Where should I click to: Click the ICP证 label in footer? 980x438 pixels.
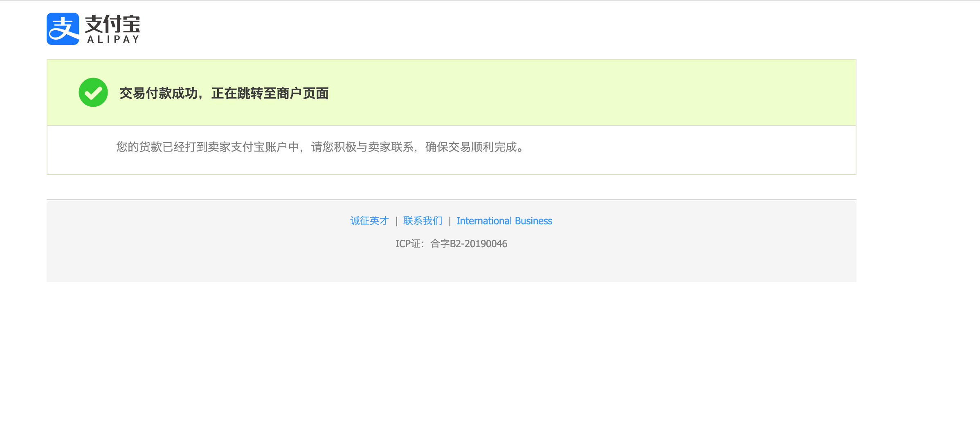pyautogui.click(x=408, y=244)
